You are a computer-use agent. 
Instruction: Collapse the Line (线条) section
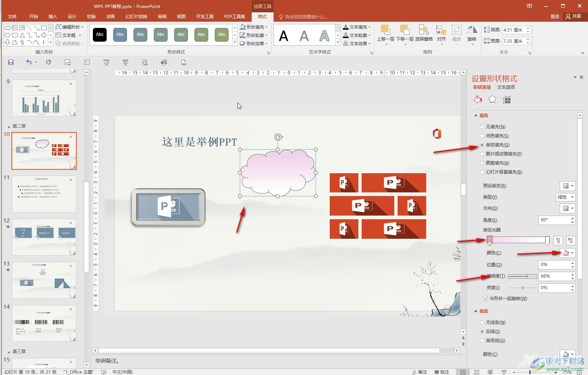coord(476,311)
